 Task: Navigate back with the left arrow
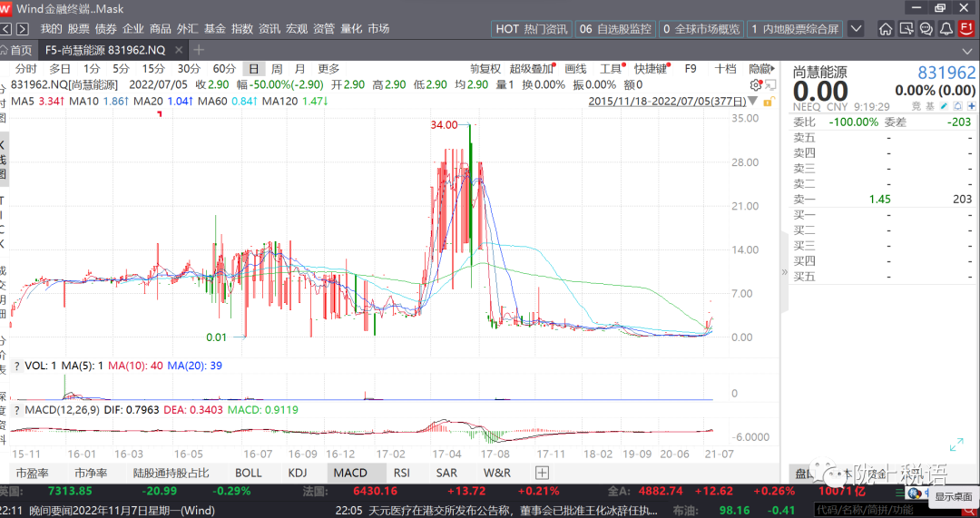pyautogui.click(x=5, y=29)
